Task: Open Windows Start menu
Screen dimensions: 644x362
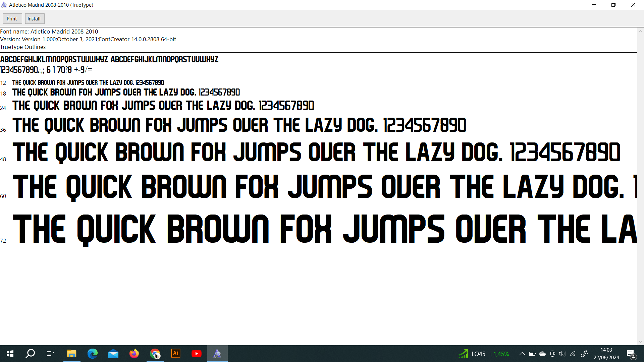Action: pos(10,354)
